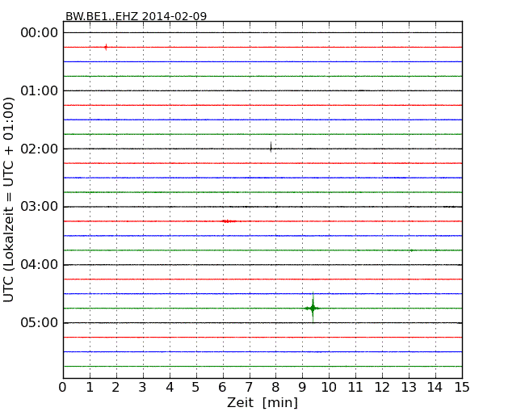Click the large green seismic spike near minute 9
525x420 pixels.
pos(313,308)
